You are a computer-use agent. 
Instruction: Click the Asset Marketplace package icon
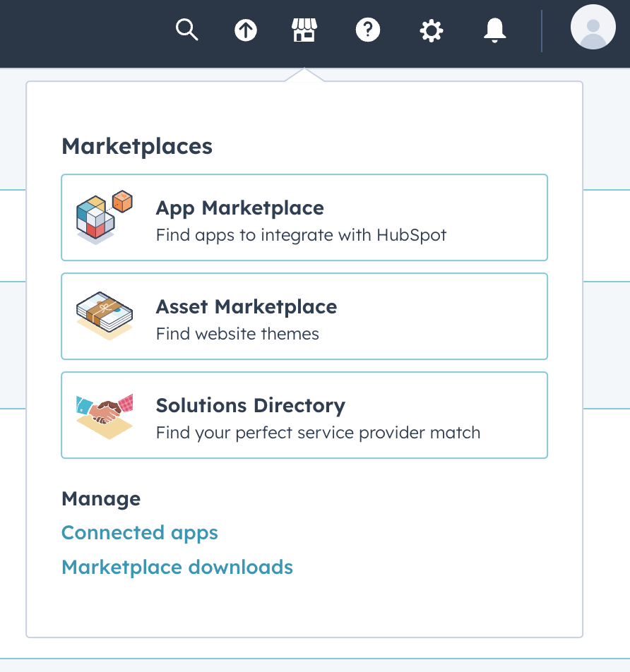point(105,316)
